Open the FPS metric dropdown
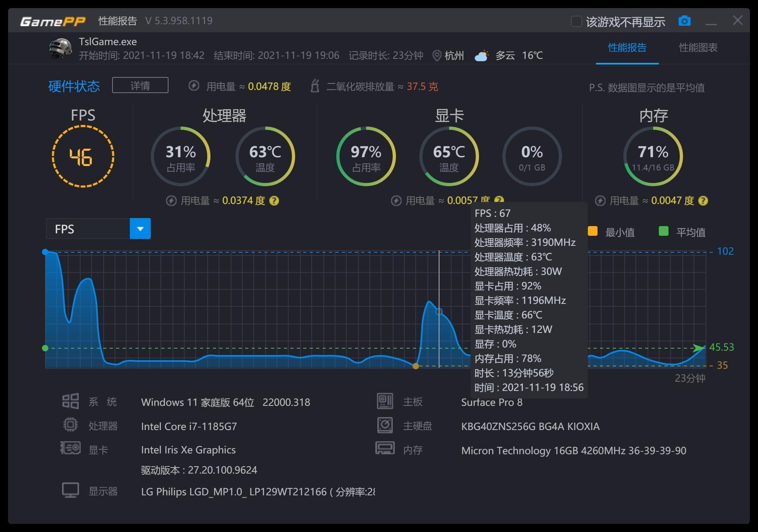Screen dimensions: 758x532 click(x=140, y=229)
